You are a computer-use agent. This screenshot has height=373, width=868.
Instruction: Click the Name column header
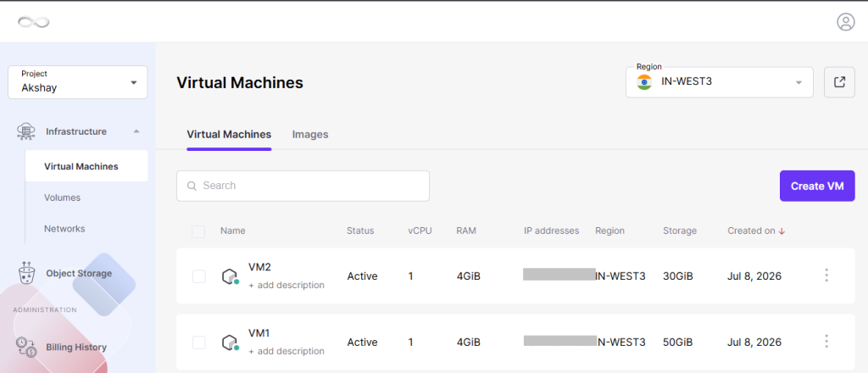point(232,231)
